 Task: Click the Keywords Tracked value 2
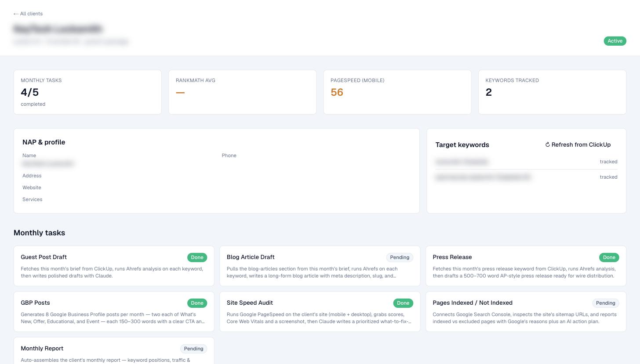pos(488,92)
